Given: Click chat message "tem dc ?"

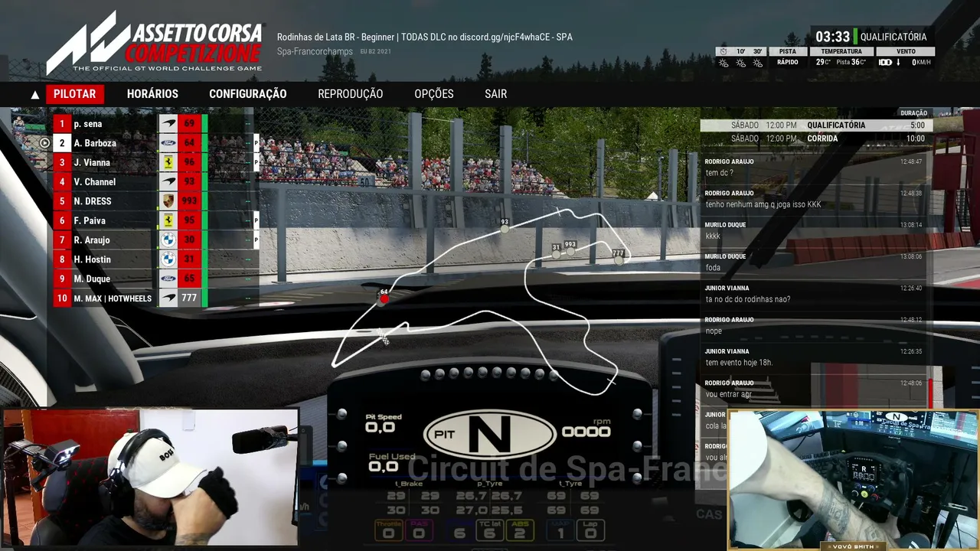Looking at the screenshot, I should (718, 173).
